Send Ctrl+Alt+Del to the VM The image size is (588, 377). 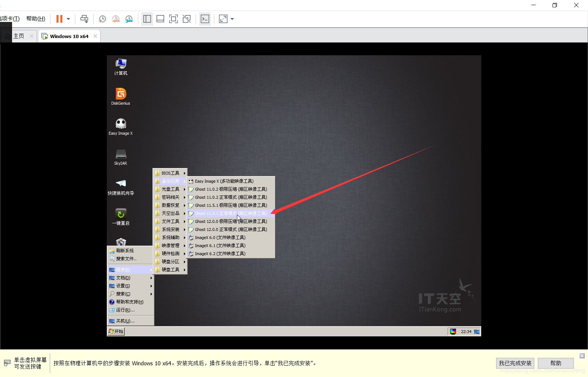pyautogui.click(x=84, y=19)
